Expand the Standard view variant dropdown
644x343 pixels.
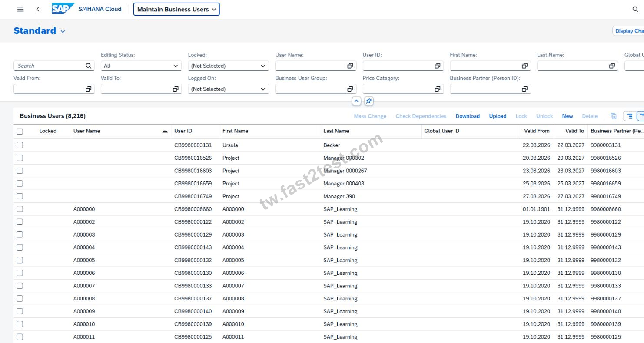tap(63, 31)
